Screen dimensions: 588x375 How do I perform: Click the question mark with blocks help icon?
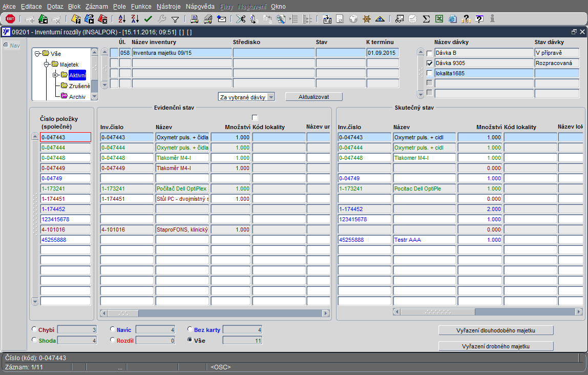466,19
